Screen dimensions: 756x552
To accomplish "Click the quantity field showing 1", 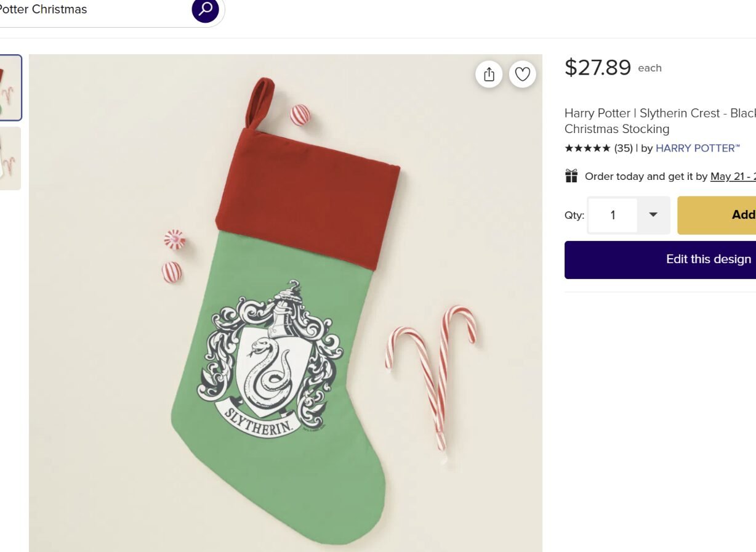I will click(613, 215).
